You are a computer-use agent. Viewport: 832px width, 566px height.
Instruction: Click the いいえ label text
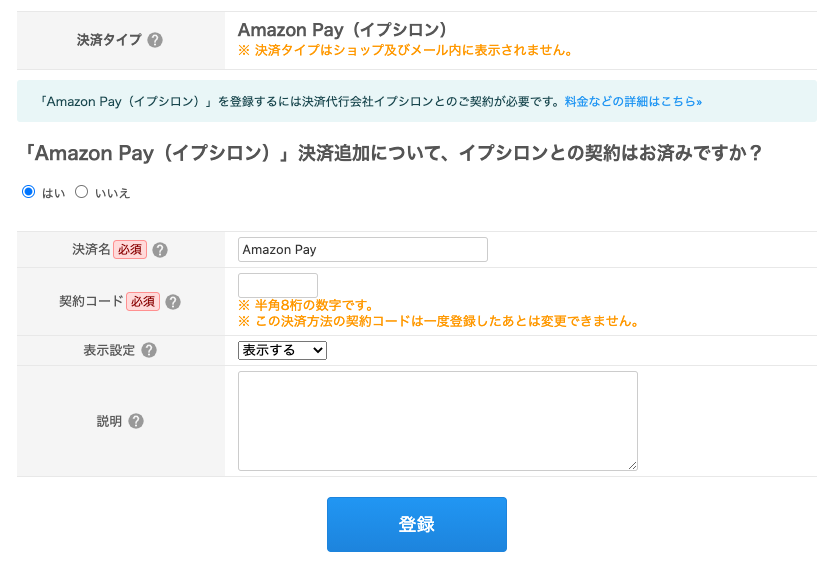click(112, 193)
